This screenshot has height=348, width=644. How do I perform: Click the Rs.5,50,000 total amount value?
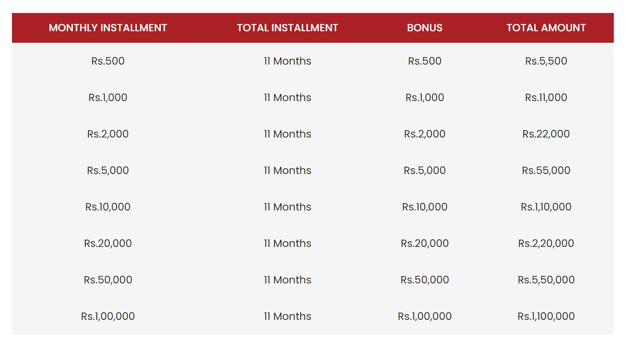(x=546, y=280)
